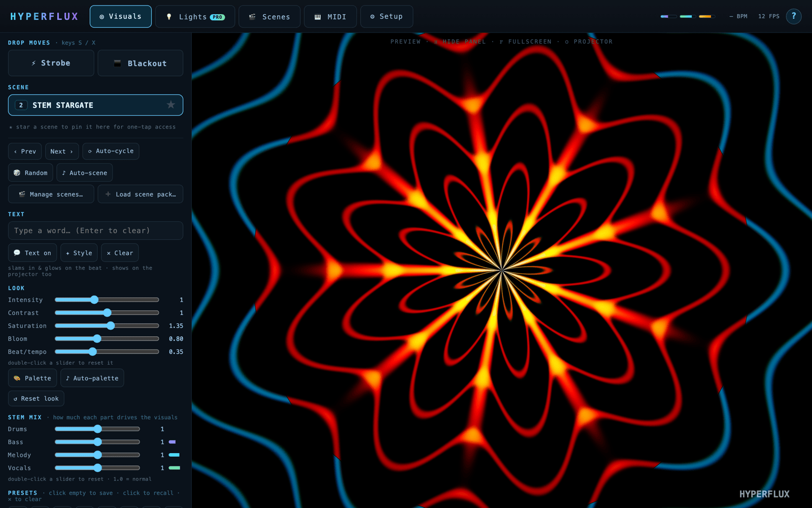Viewport: 812px width, 508px height.
Task: Open the Lights PRO tab
Action: [x=195, y=16]
